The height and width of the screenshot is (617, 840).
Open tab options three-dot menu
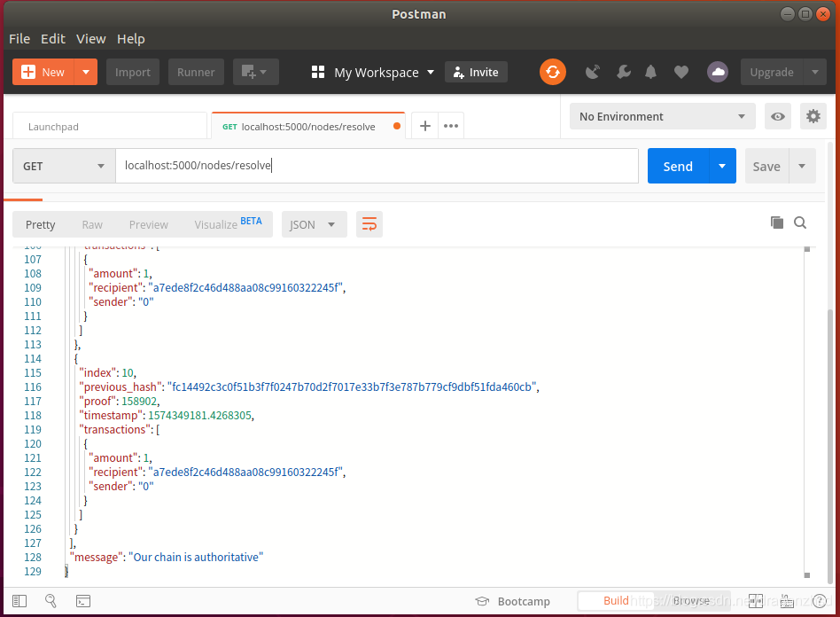point(451,126)
